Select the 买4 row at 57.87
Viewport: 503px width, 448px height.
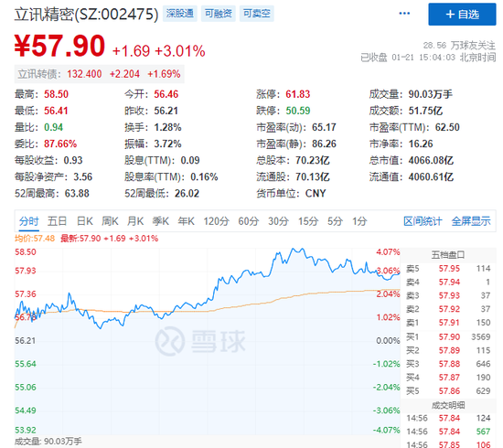pos(448,378)
